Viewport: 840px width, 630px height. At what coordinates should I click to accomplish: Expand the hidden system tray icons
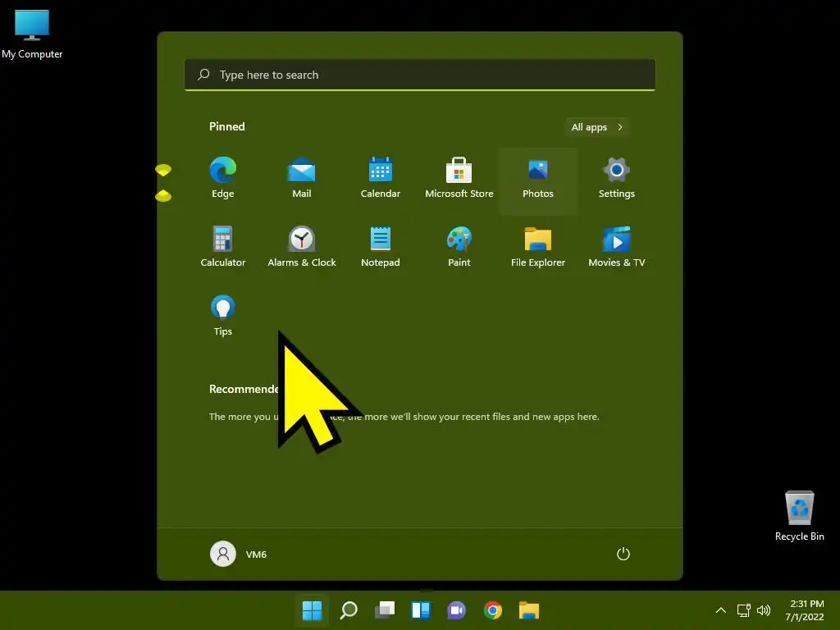point(721,610)
